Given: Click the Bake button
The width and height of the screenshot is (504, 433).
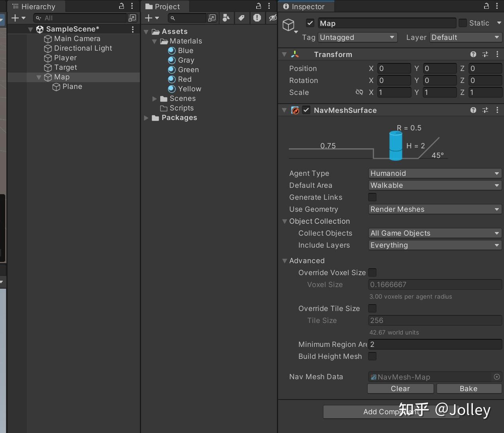Looking at the screenshot, I should [x=469, y=388].
